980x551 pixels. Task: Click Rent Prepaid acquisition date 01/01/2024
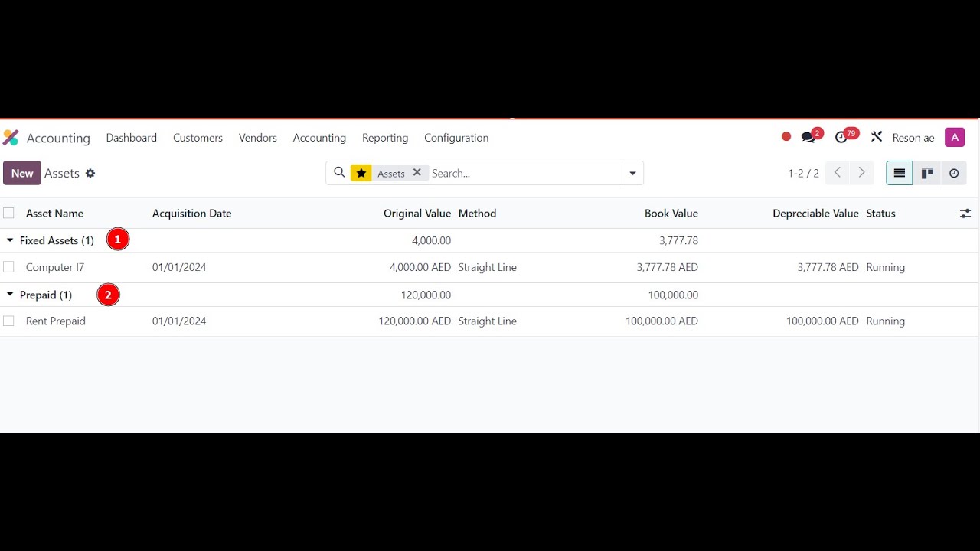coord(179,321)
